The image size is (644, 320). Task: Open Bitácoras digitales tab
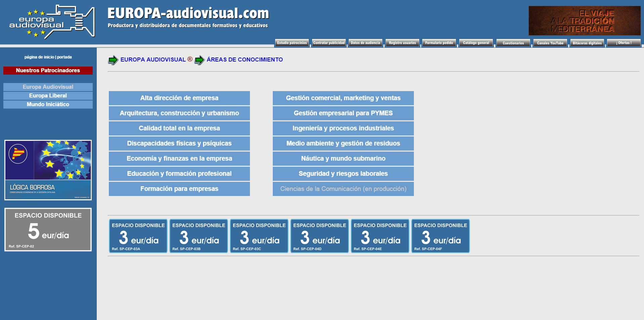(x=587, y=43)
